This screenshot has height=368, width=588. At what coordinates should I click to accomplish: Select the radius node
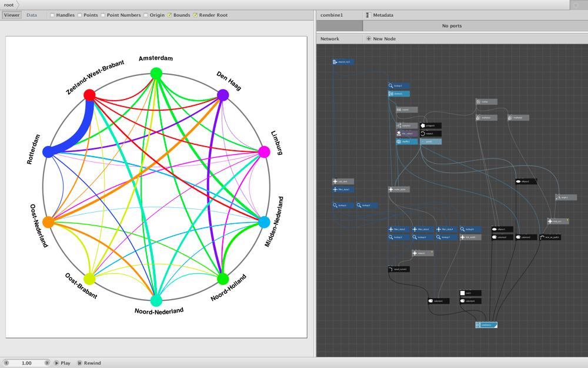(486, 102)
